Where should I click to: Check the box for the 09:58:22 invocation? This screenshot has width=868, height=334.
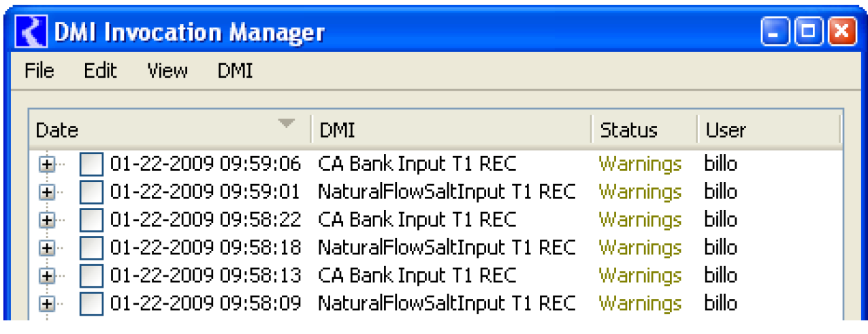click(x=91, y=219)
